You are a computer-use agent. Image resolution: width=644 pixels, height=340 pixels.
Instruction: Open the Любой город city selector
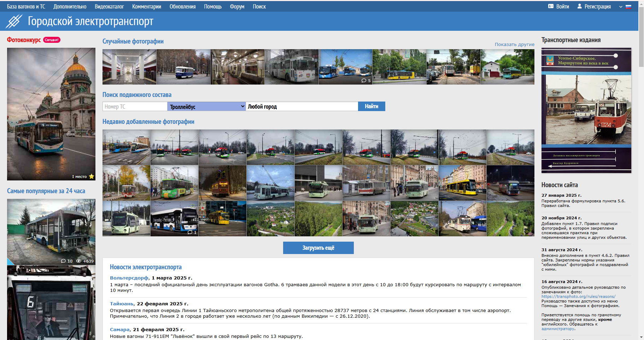301,106
